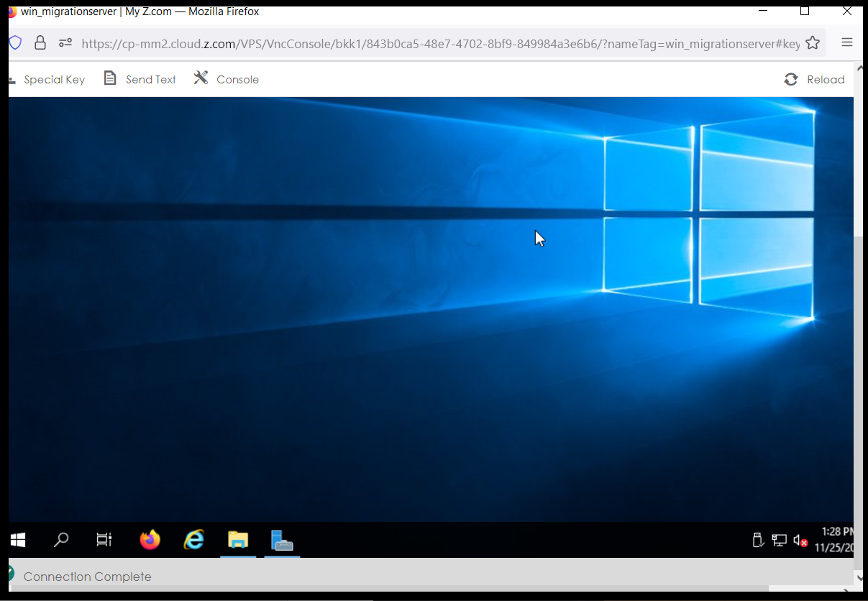Image resolution: width=868 pixels, height=601 pixels.
Task: Click the muted volume tray icon
Action: coord(800,540)
